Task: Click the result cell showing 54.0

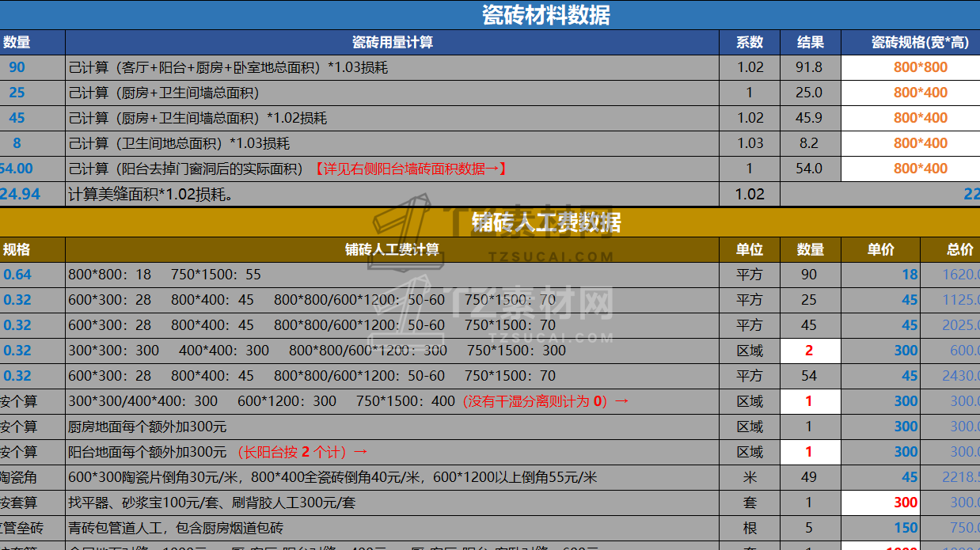Action: tap(810, 169)
